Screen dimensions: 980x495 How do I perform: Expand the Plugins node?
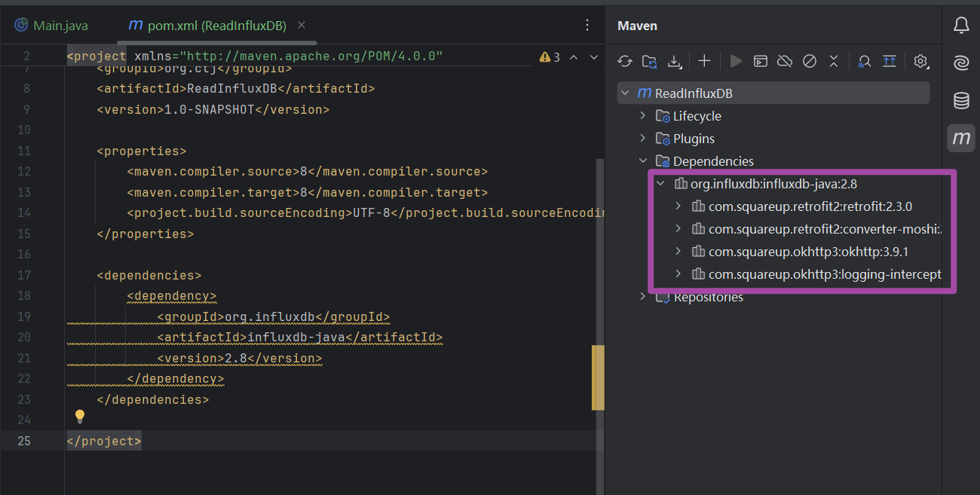[643, 139]
